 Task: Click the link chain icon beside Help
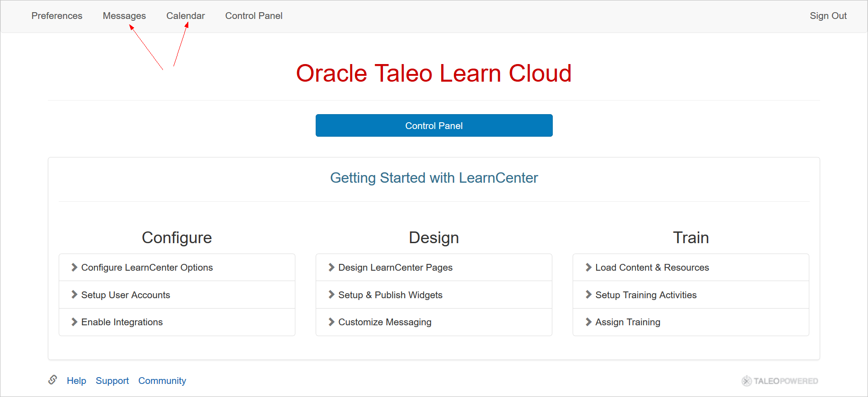[53, 380]
